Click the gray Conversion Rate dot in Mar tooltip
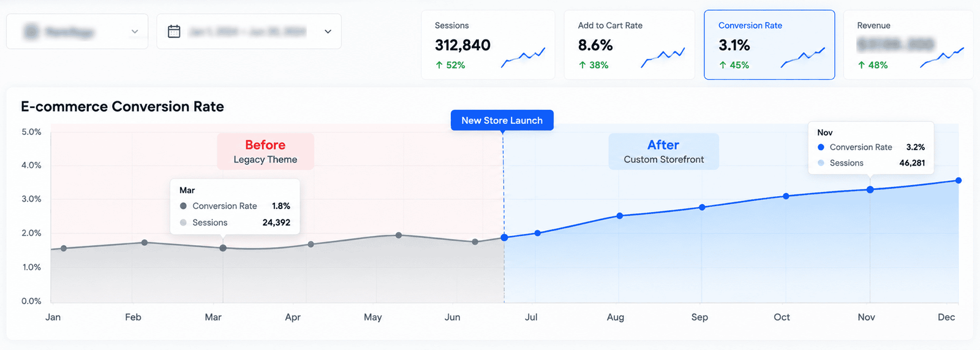 click(183, 206)
